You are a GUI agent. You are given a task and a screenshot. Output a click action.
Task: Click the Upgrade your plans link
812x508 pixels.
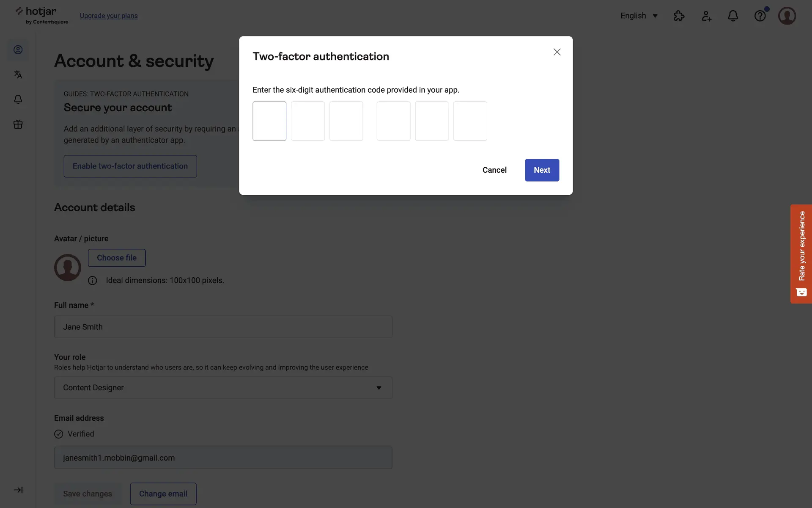[x=109, y=16]
